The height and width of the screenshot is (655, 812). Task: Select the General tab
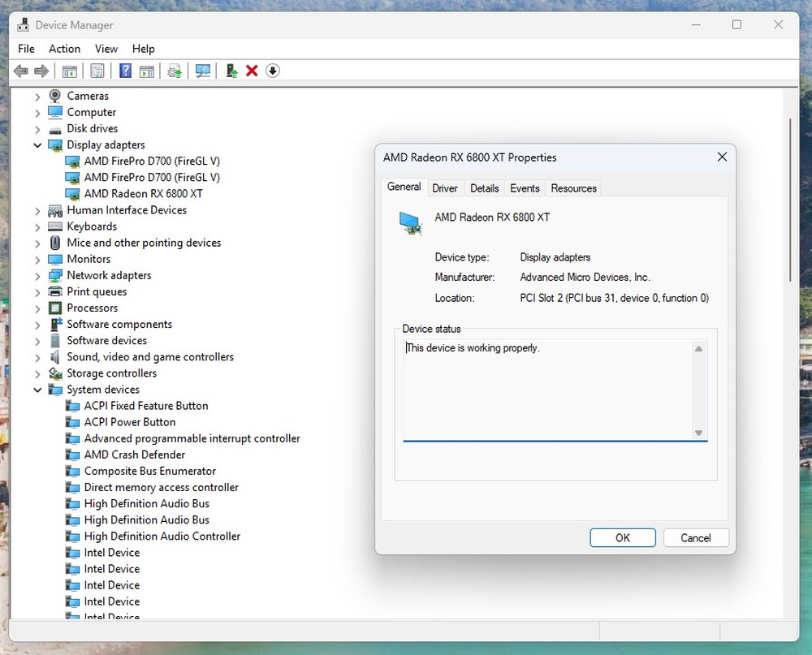click(x=404, y=187)
